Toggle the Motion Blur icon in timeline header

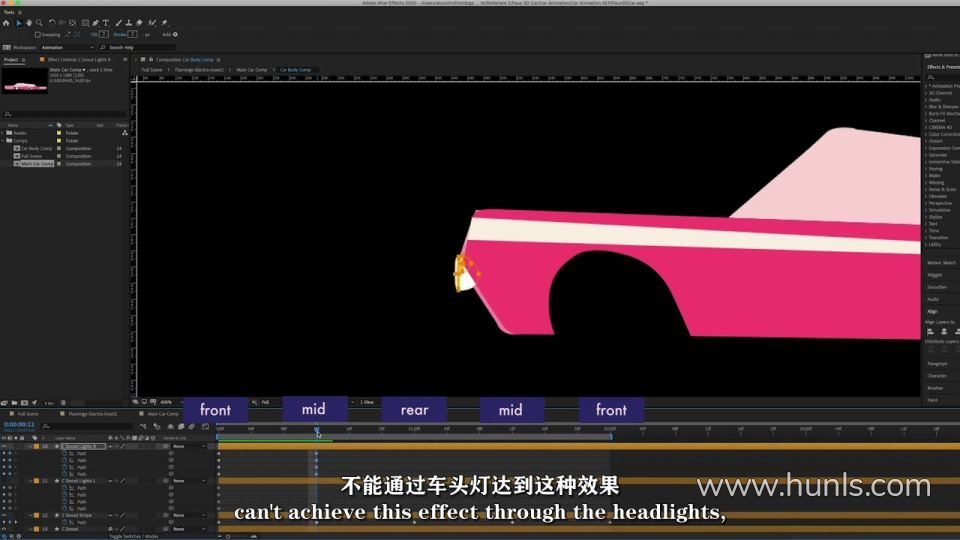point(192,426)
